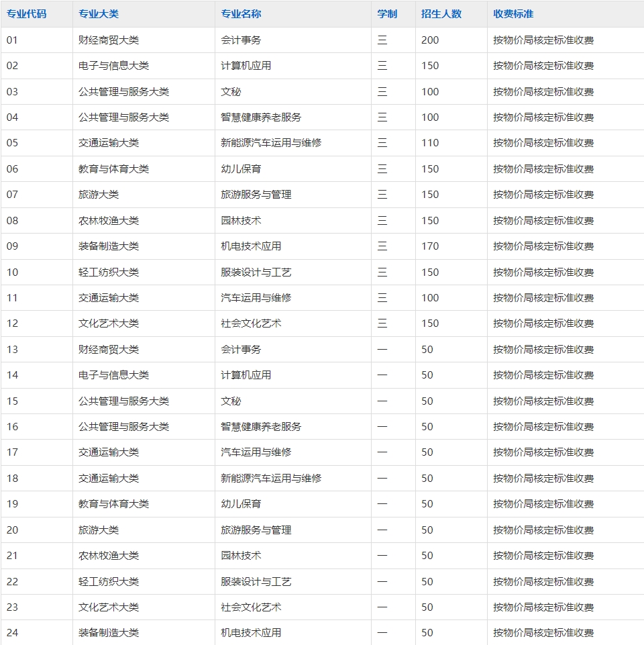Image resolution: width=644 pixels, height=645 pixels.
Task: Click 轻工纺织大类 in row 10
Action: [x=109, y=272]
